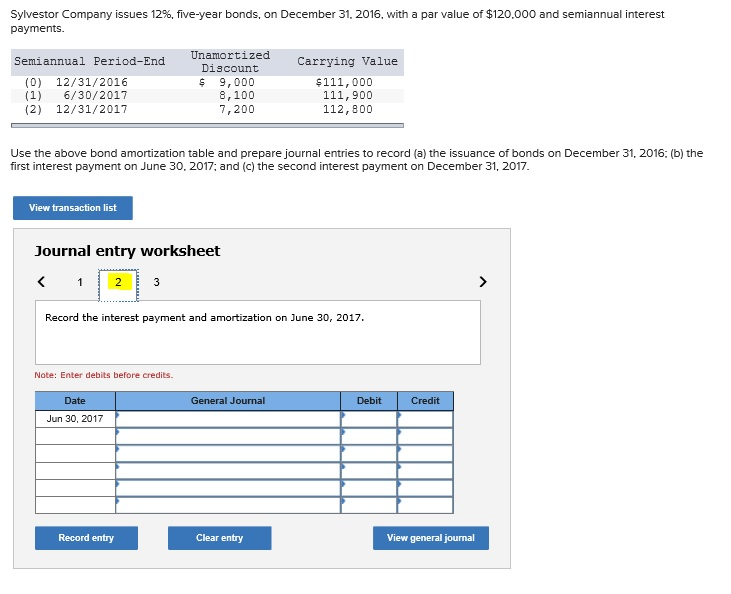Click the General Journal column header
Screen dimensions: 731x594
[228, 401]
